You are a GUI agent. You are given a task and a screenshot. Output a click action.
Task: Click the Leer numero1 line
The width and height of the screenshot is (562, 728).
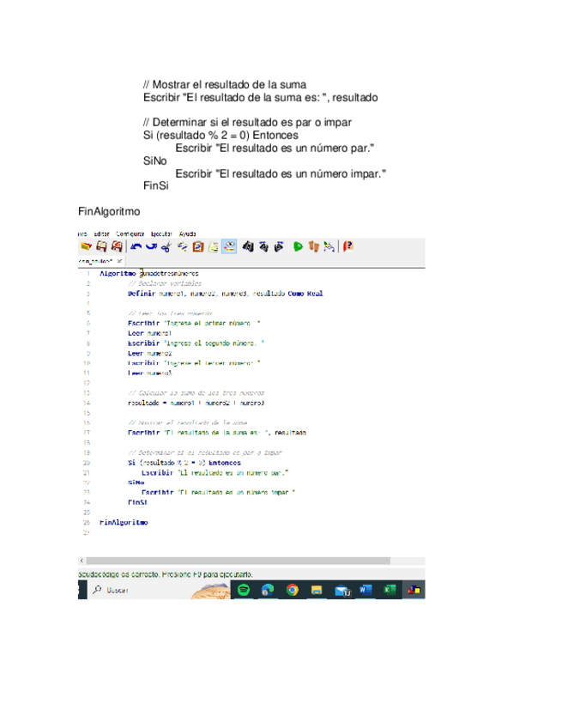pyautogui.click(x=149, y=333)
